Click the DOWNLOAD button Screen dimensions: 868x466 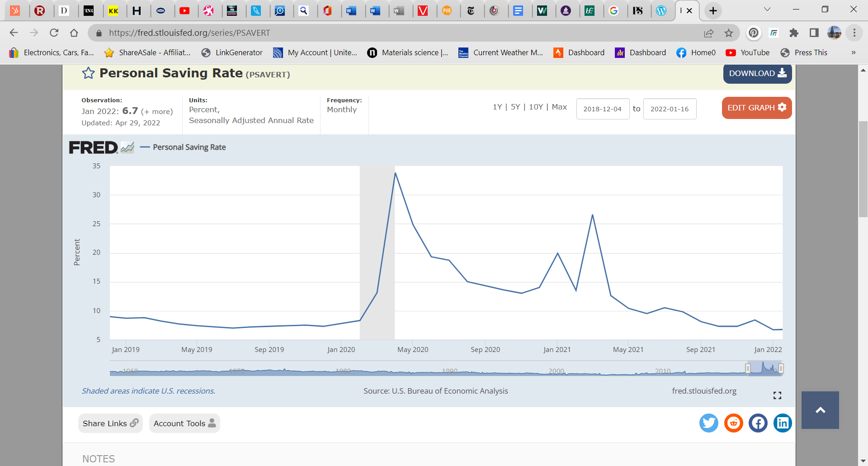coord(757,73)
